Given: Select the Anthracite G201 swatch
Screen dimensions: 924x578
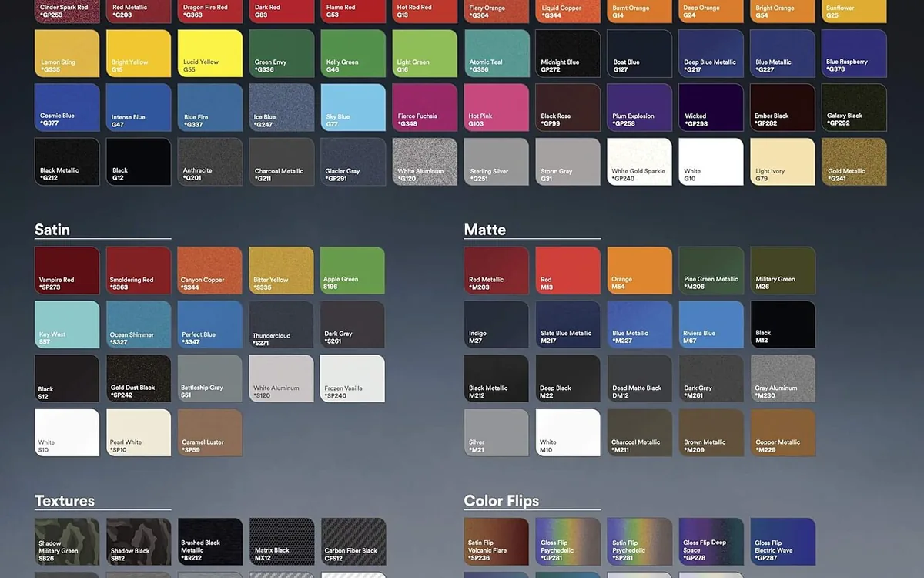Looking at the screenshot, I should [210, 162].
